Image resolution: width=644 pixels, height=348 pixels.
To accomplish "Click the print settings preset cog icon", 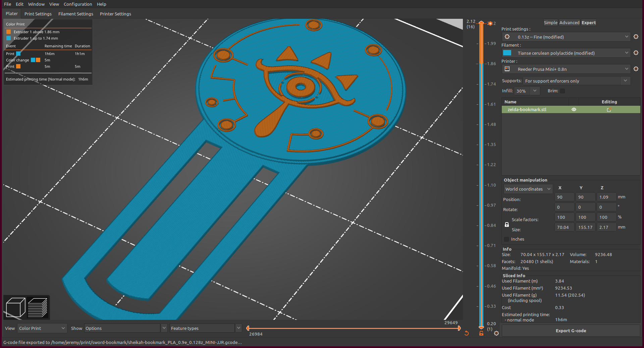I will coord(507,37).
